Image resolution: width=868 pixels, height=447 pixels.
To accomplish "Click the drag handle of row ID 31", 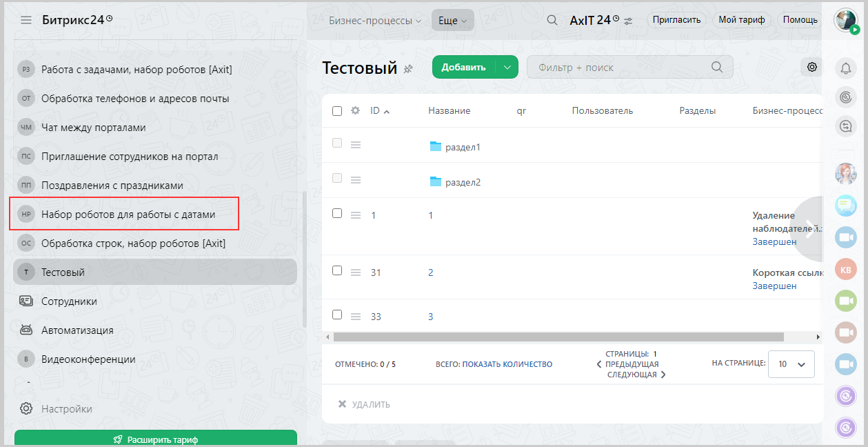I will tap(356, 272).
